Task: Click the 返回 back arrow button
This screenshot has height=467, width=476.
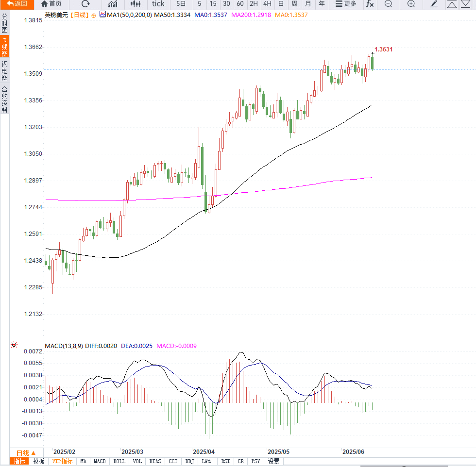Action: (x=17, y=4)
